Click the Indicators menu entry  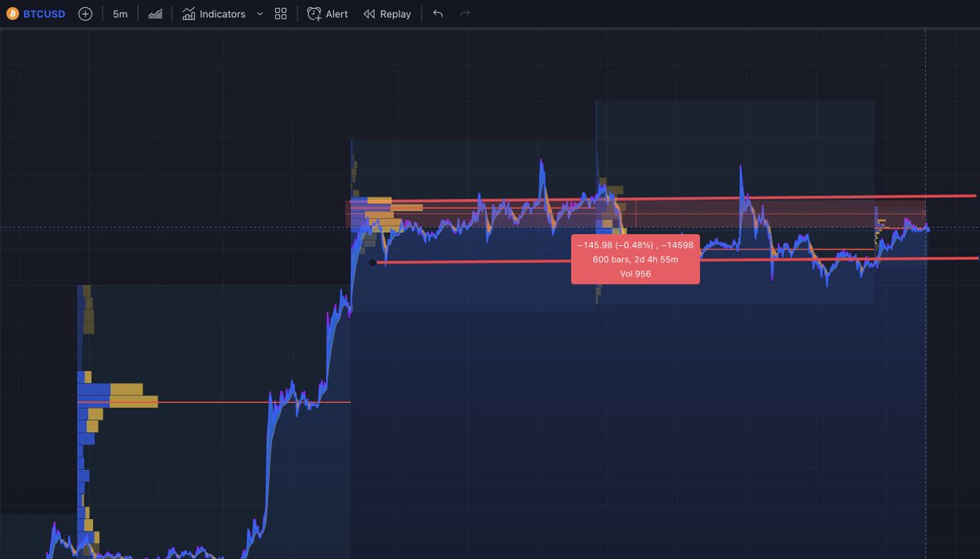click(x=220, y=13)
